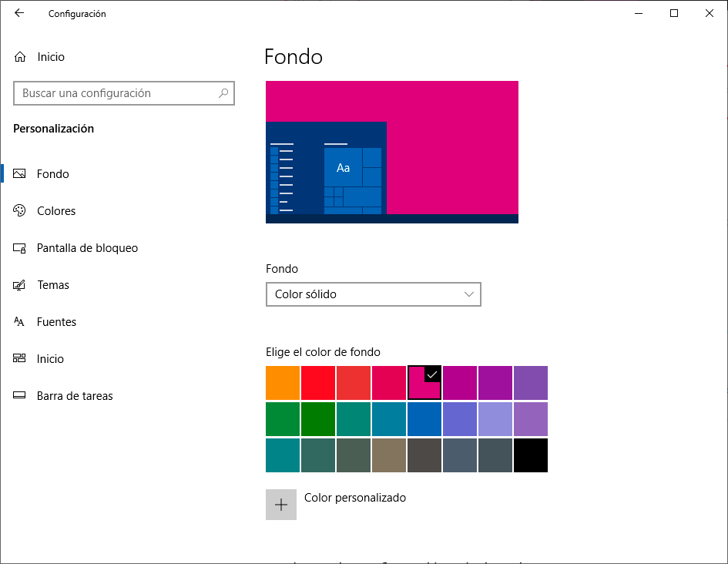Open the Fondo personalization section

point(53,174)
